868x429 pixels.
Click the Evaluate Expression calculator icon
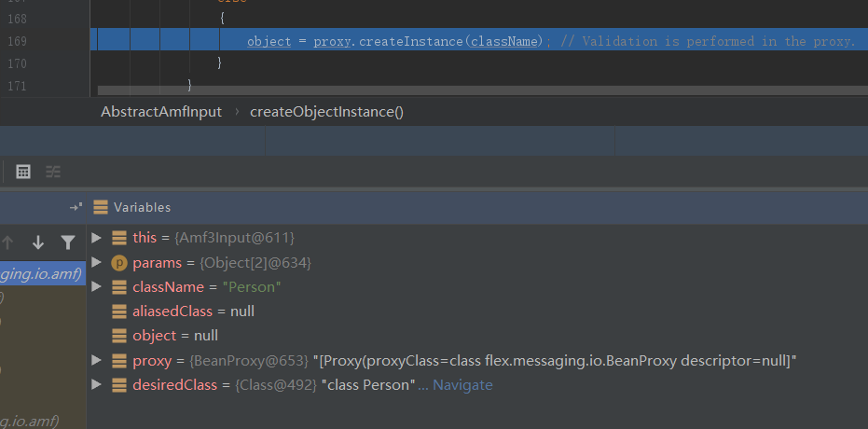23,172
